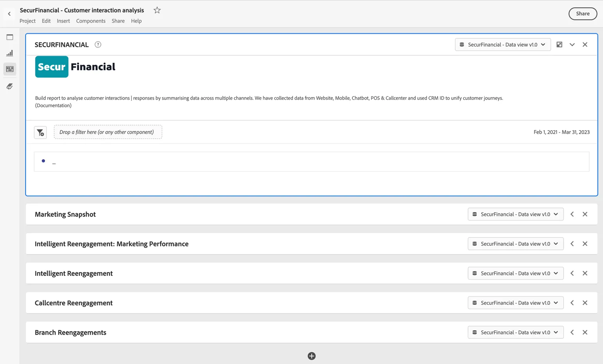The height and width of the screenshot is (364, 603).
Task: Collapse the SECURFINANCIAL panel with the chevron
Action: [x=572, y=45]
